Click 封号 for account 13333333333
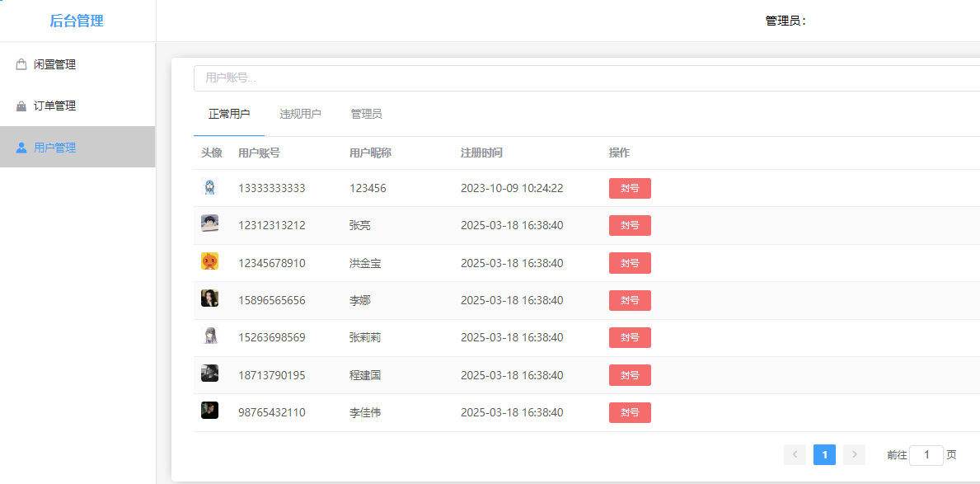The image size is (980, 484). click(630, 188)
